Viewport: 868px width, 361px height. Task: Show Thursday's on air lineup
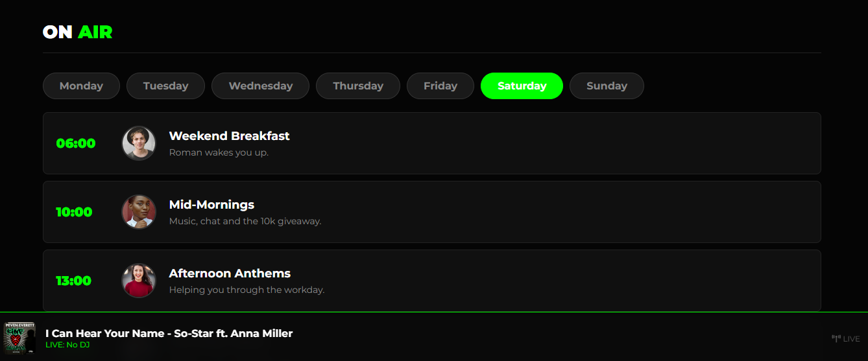click(358, 86)
